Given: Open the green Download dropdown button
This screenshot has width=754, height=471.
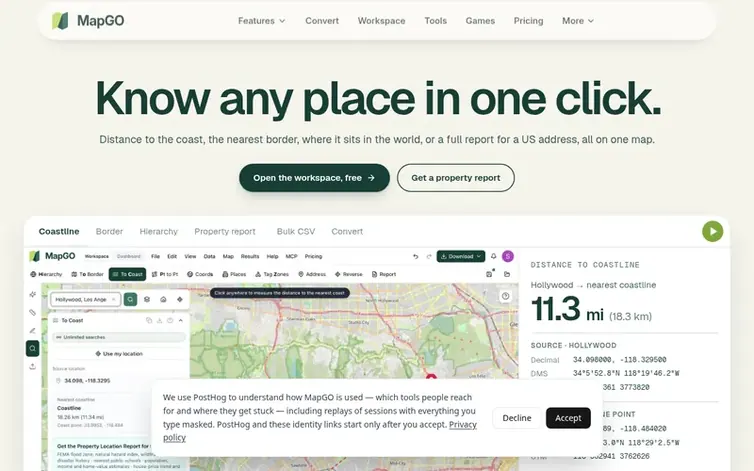Looking at the screenshot, I should coord(461,256).
